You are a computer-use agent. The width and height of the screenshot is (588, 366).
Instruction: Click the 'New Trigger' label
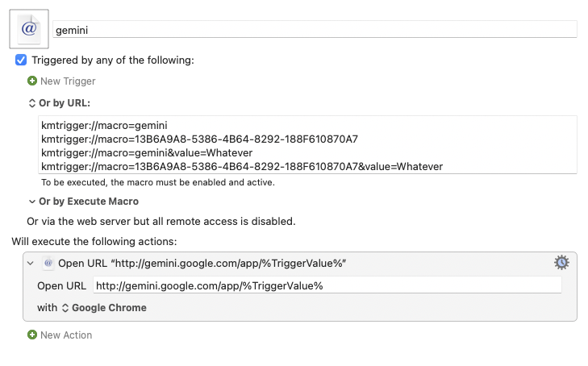pyautogui.click(x=68, y=81)
